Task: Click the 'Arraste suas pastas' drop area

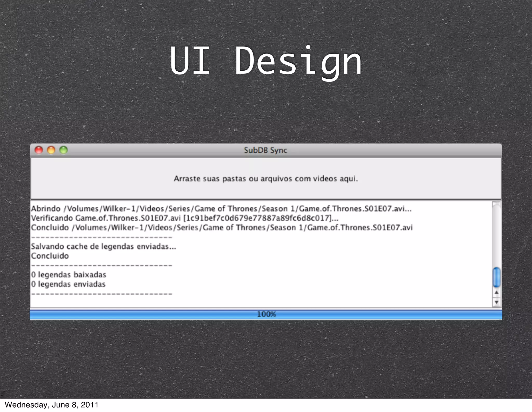Action: pyautogui.click(x=266, y=179)
